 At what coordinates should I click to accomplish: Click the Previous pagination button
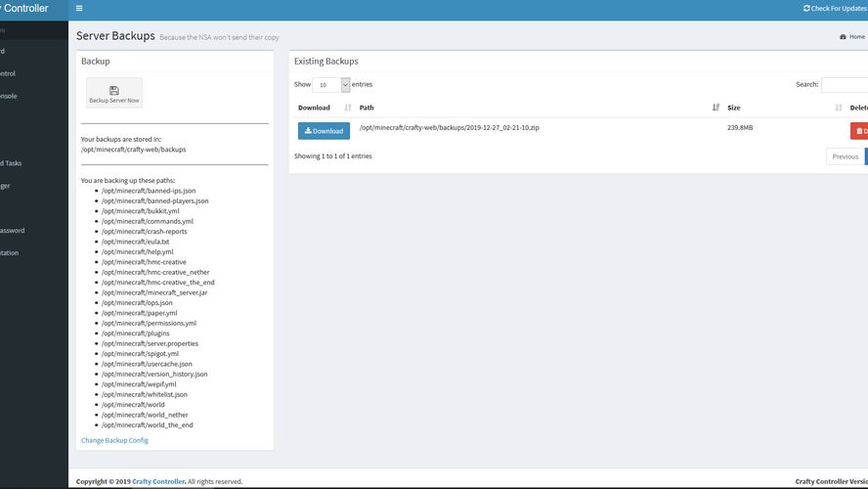coord(844,156)
